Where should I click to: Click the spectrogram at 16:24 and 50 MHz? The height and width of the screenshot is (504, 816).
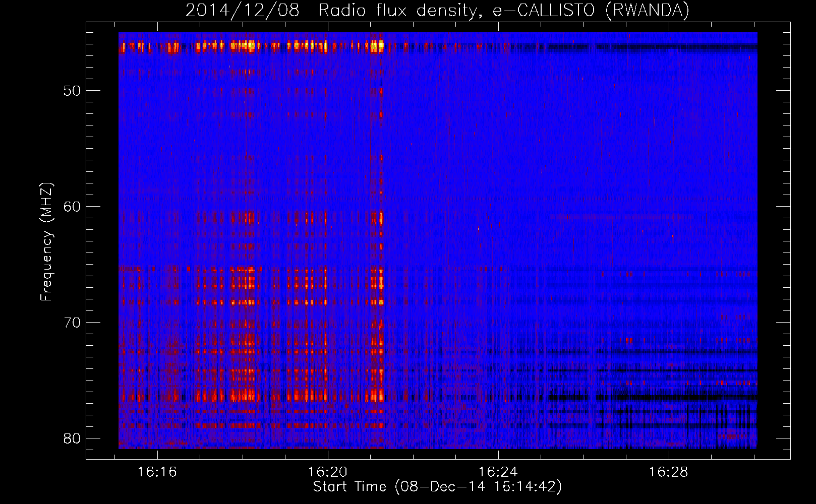click(x=498, y=90)
